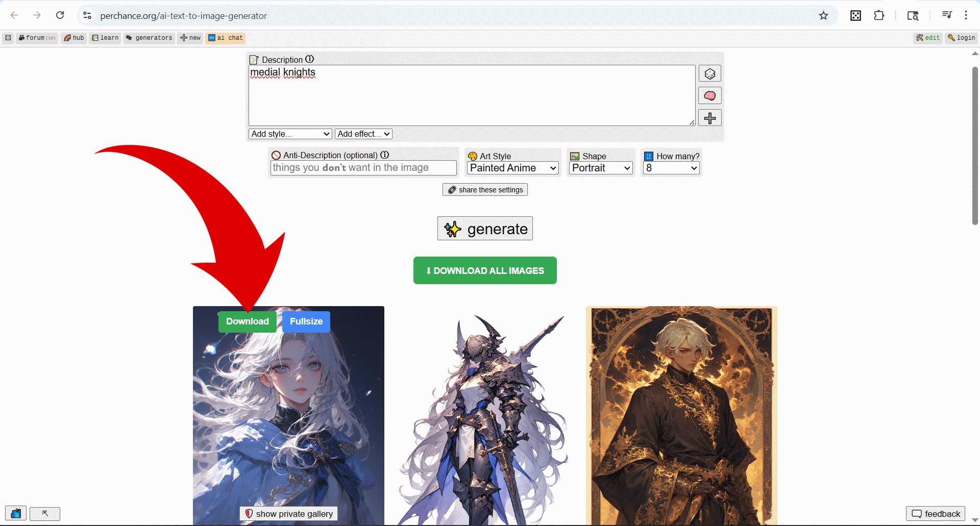This screenshot has width=980, height=526.
Task: Open the Art Style Painted Anime dropdown
Action: (513, 168)
